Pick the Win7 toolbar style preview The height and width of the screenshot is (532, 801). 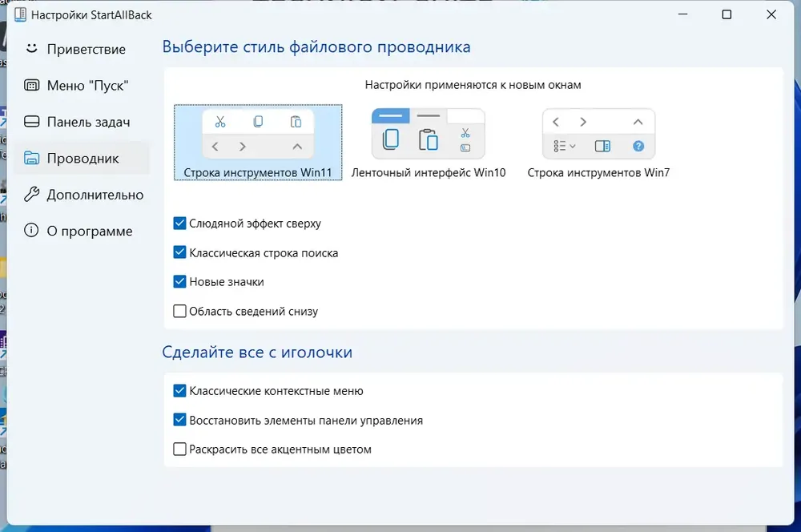click(x=598, y=143)
